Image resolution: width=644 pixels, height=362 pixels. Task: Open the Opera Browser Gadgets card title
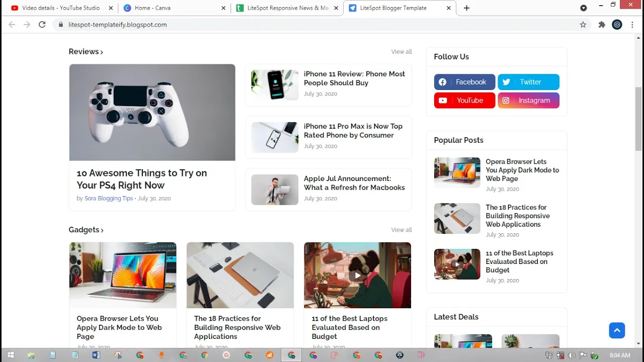(x=119, y=327)
